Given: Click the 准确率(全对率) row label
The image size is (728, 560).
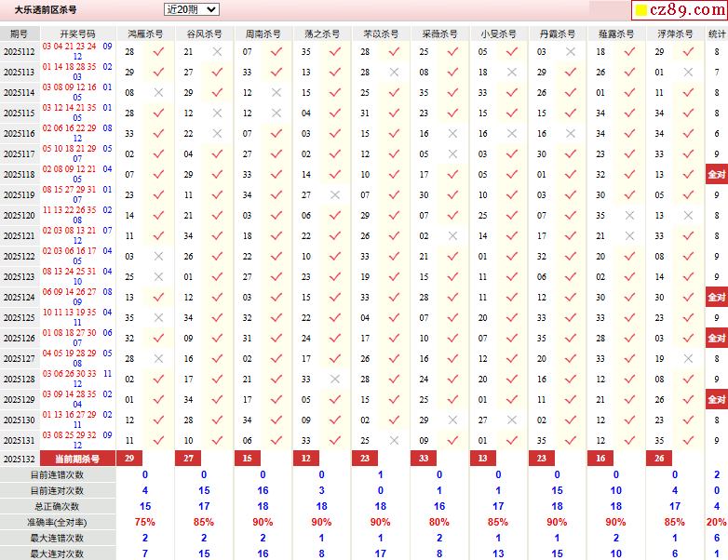Looking at the screenshot, I should tap(58, 522).
